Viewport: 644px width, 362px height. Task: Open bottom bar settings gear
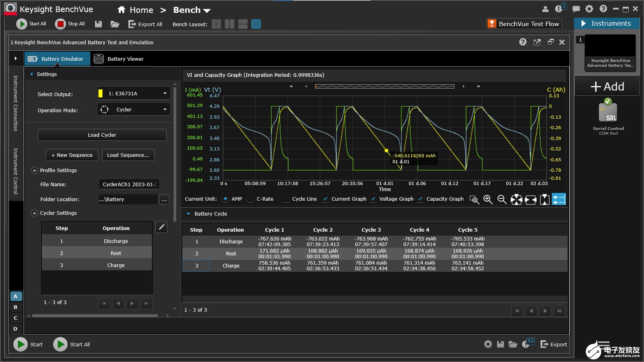pos(488,344)
